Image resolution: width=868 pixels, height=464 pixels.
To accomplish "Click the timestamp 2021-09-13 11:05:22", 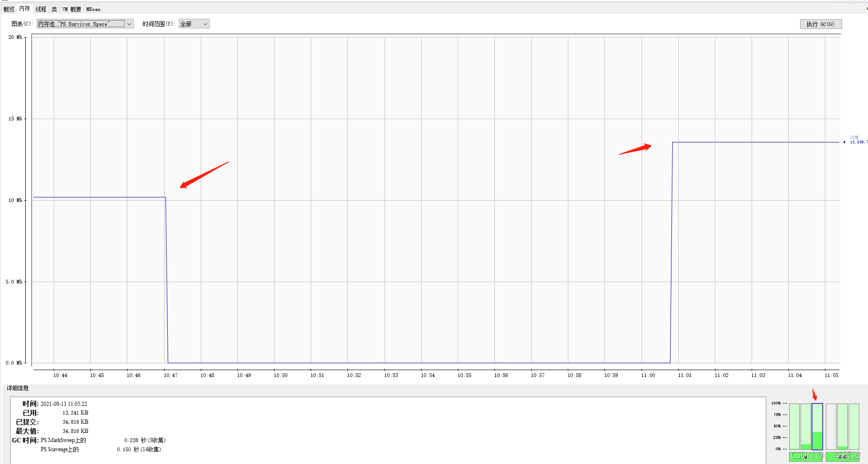I will tap(64, 404).
